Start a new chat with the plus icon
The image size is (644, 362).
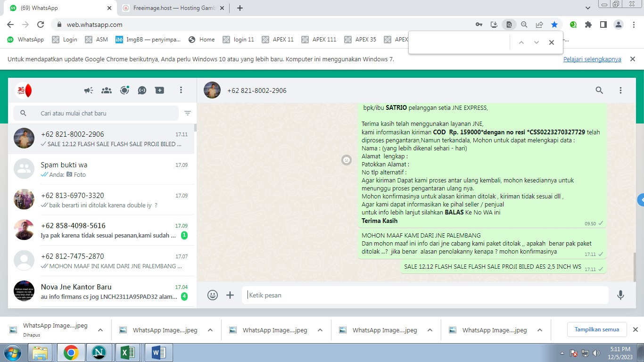click(160, 90)
